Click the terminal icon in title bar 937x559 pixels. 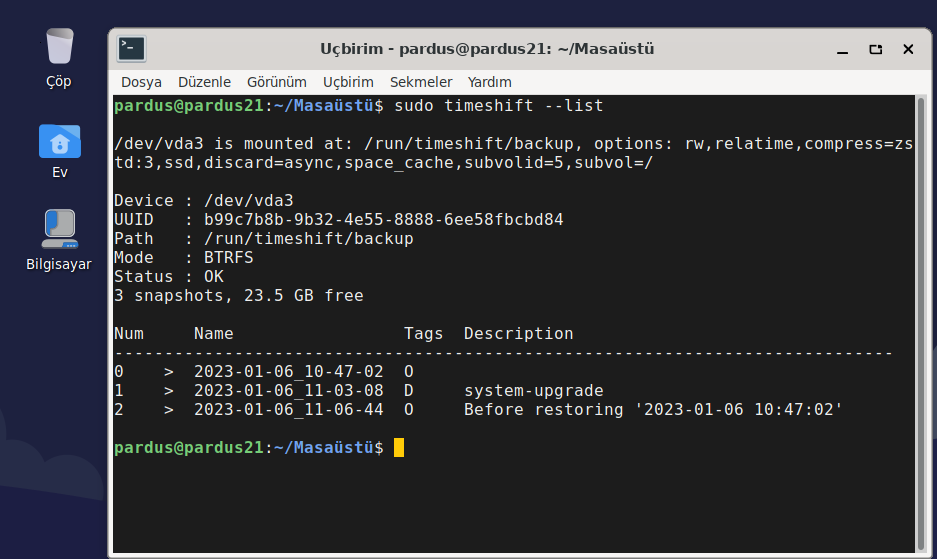pyautogui.click(x=131, y=49)
